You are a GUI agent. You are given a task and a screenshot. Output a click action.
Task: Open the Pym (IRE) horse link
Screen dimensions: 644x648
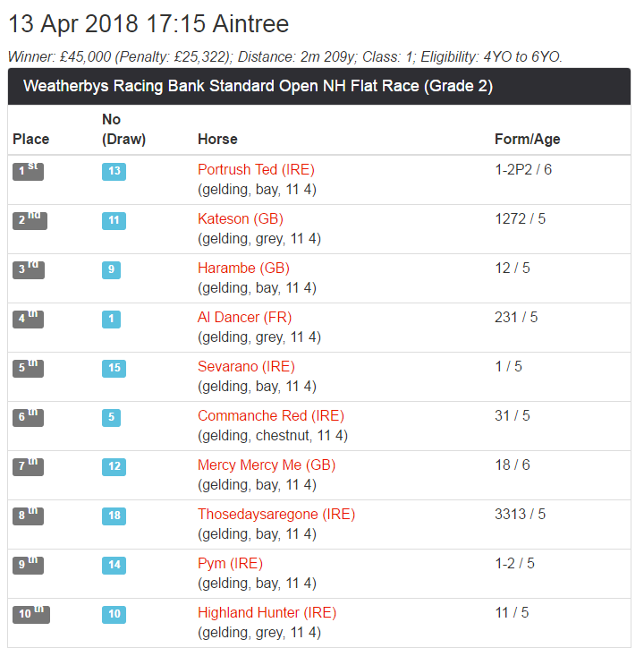230,564
